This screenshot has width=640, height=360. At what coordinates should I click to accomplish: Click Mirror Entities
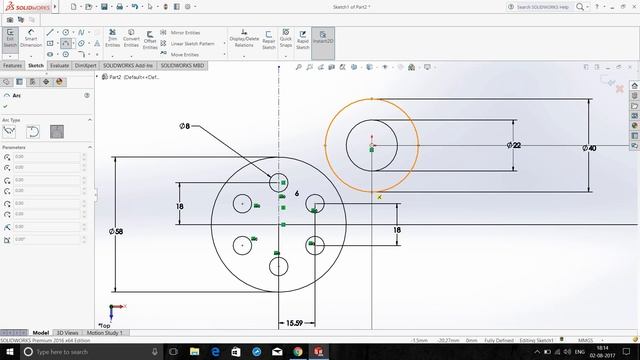point(180,33)
